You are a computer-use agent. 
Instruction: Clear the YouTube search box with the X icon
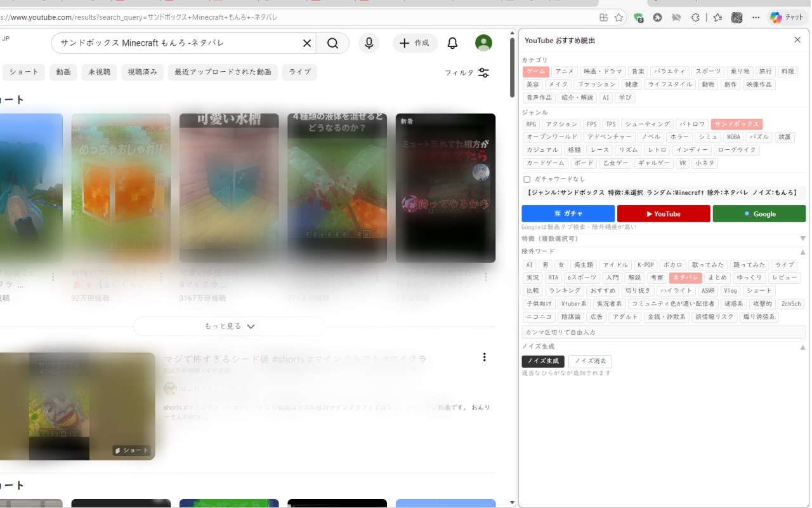pyautogui.click(x=307, y=43)
